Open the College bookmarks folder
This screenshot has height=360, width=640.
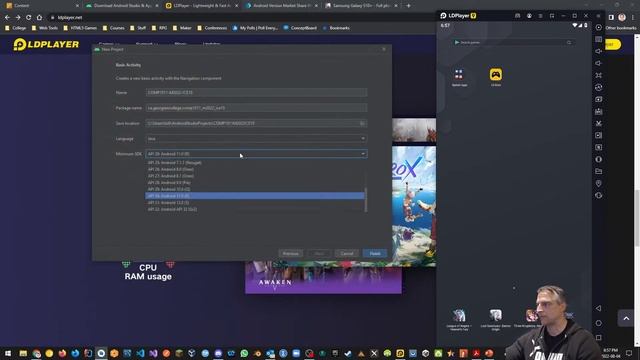[16, 28]
